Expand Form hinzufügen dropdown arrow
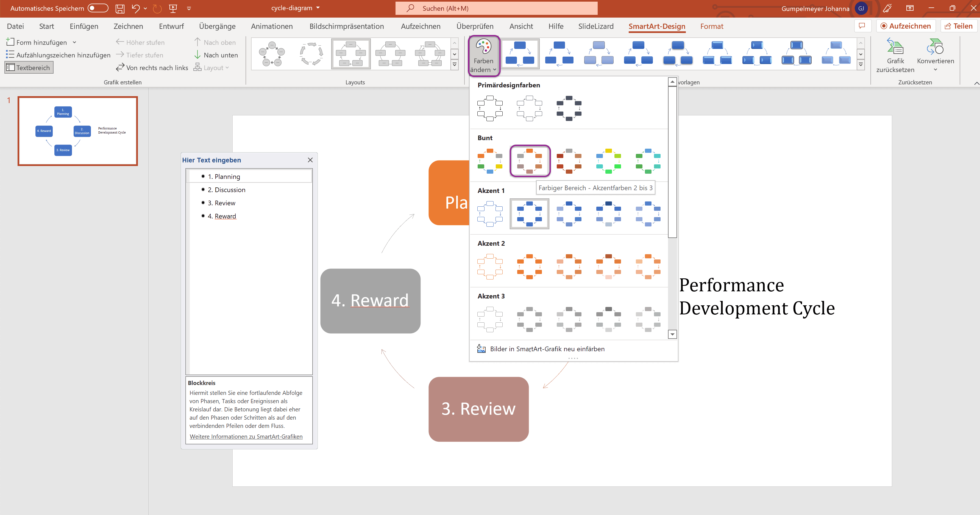The width and height of the screenshot is (980, 515). click(x=74, y=42)
